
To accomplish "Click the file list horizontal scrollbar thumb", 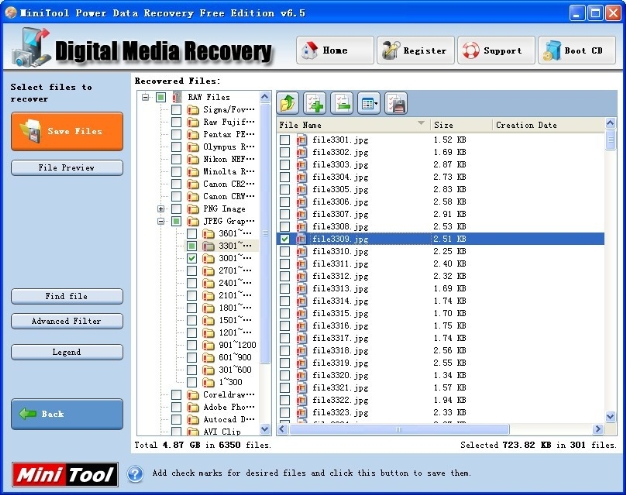I will tap(399, 429).
